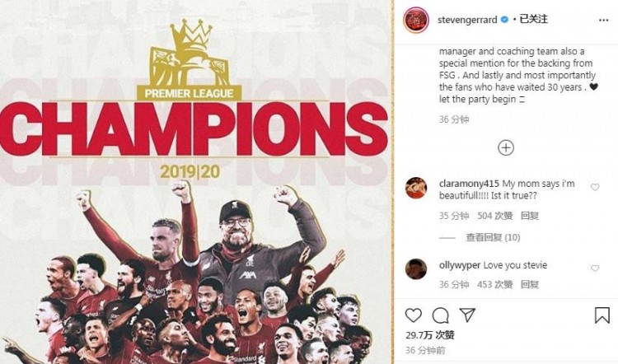Save post with the bookmark icon
The width and height of the screenshot is (618, 364).
(x=602, y=315)
